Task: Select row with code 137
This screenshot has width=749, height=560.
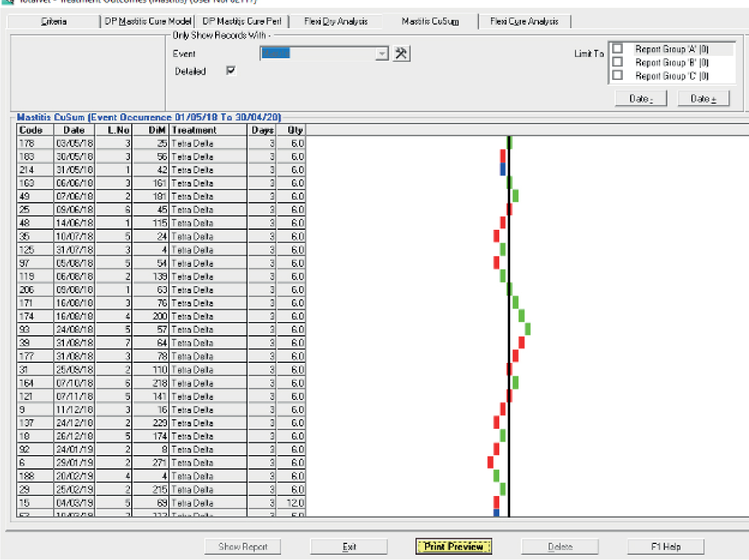Action: [161, 423]
